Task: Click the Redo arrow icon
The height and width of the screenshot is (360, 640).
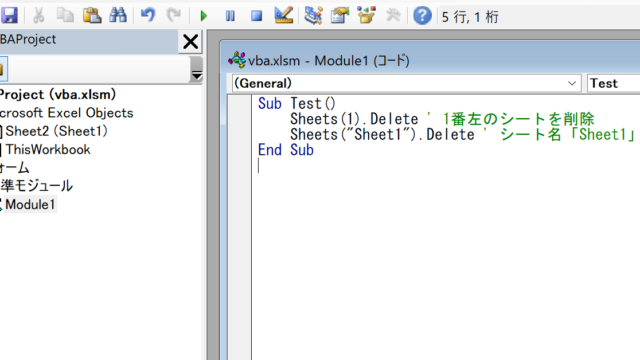Action: click(x=174, y=16)
